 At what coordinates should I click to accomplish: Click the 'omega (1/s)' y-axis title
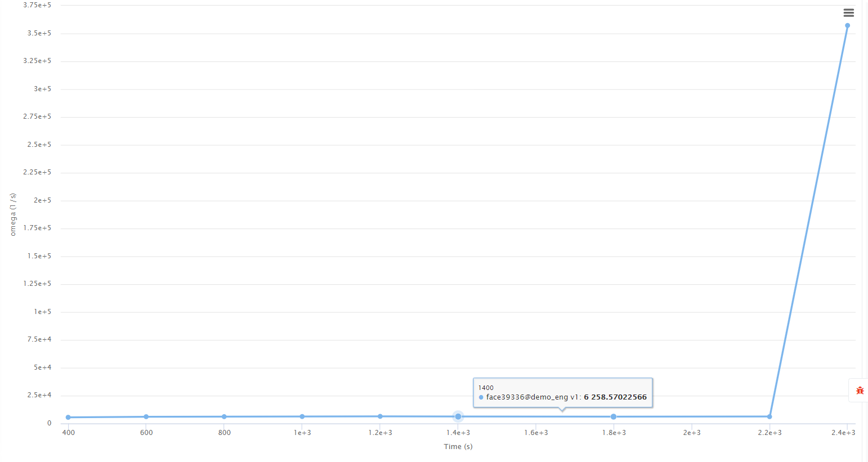(x=13, y=214)
